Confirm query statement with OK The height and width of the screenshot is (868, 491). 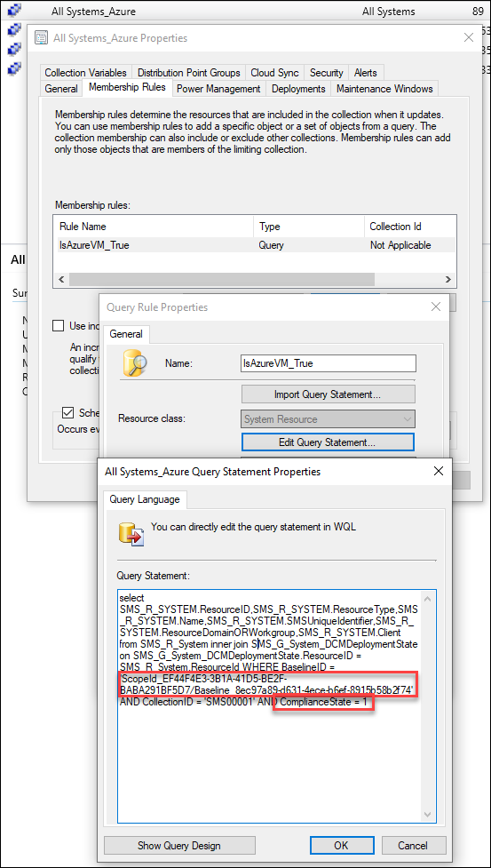pyautogui.click(x=341, y=845)
